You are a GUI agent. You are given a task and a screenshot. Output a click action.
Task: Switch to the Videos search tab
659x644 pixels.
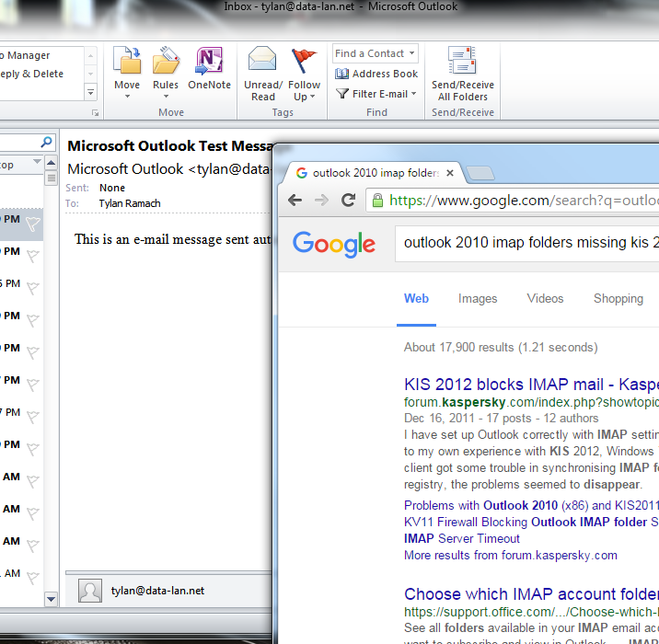545,298
